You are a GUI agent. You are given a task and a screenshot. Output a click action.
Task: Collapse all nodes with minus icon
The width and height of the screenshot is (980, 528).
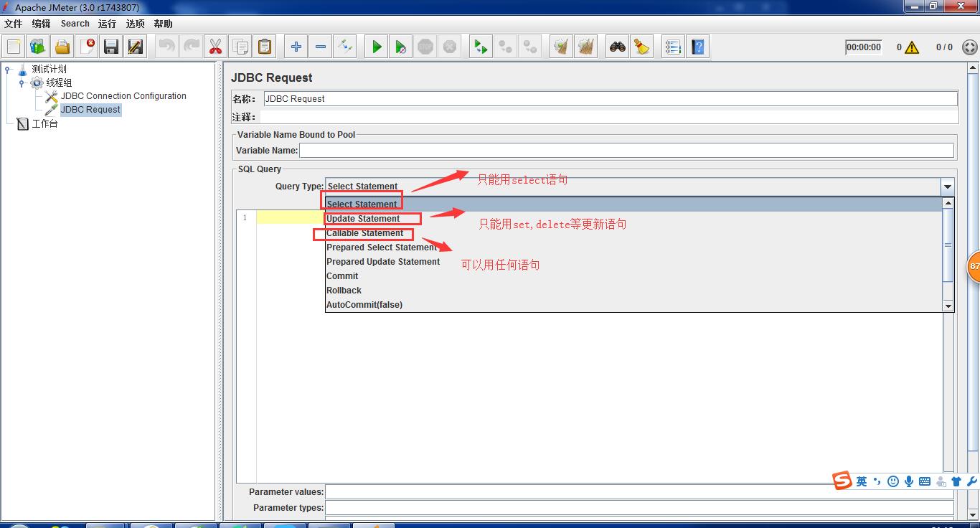[x=321, y=47]
